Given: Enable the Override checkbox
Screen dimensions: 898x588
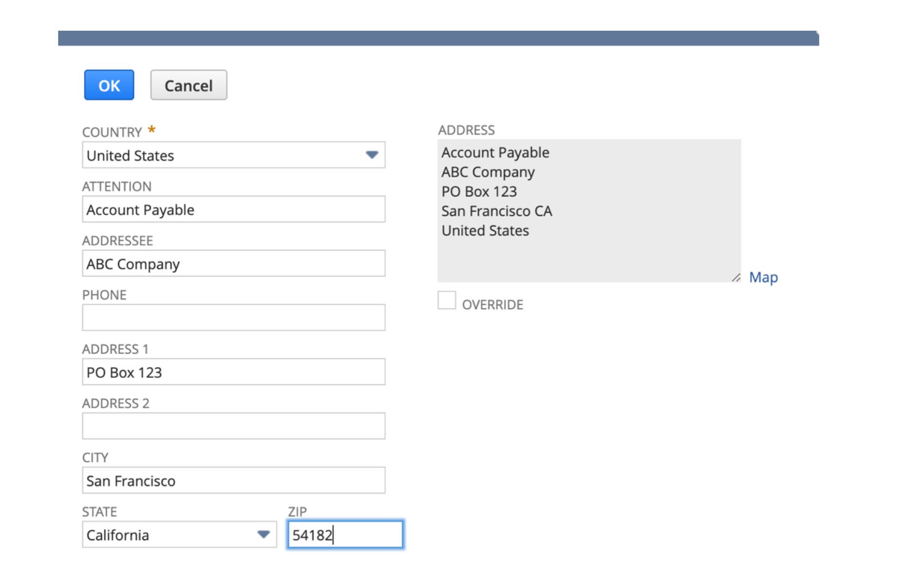Looking at the screenshot, I should coord(447,301).
